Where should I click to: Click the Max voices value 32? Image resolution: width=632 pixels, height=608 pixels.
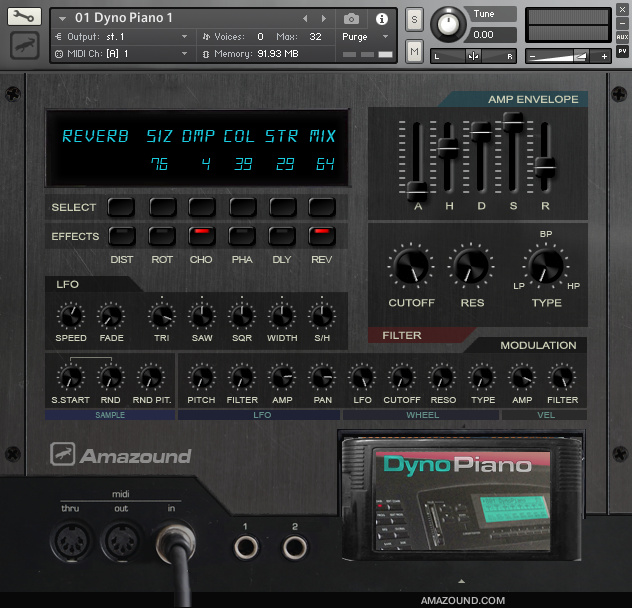point(315,37)
